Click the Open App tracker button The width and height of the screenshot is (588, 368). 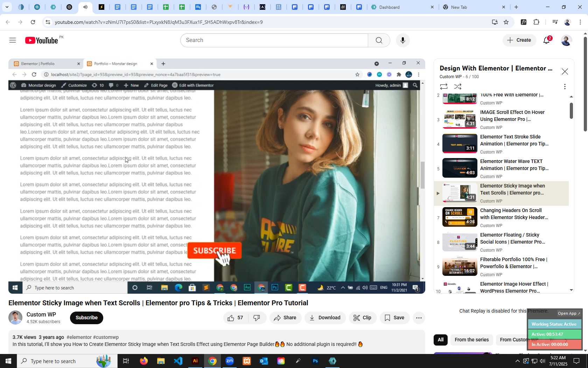point(569,313)
